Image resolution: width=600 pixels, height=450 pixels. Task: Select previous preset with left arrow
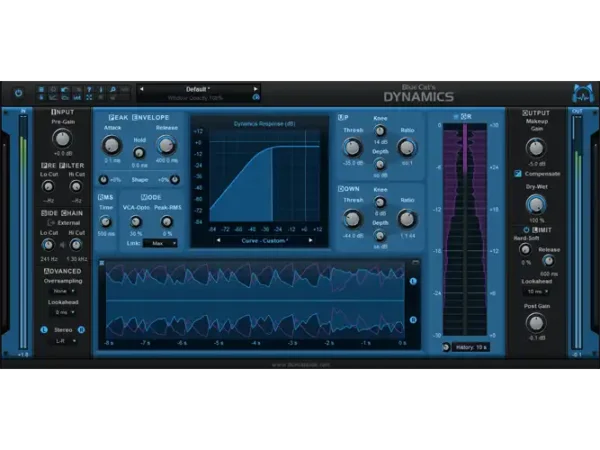[142, 89]
